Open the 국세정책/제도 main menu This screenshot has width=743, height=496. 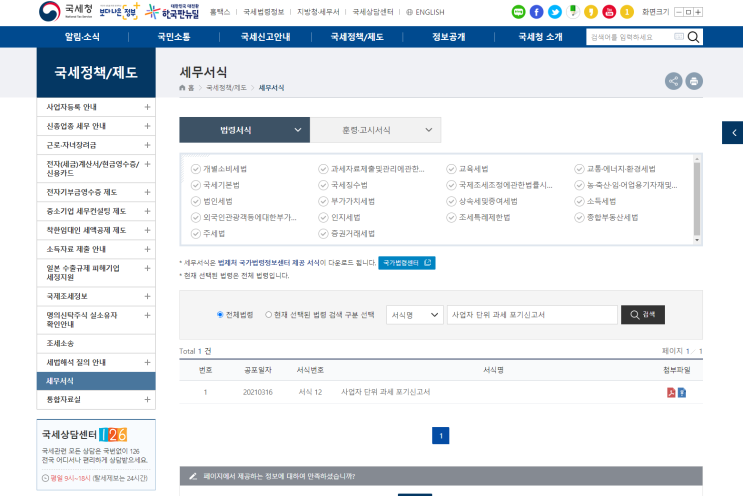pos(357,37)
